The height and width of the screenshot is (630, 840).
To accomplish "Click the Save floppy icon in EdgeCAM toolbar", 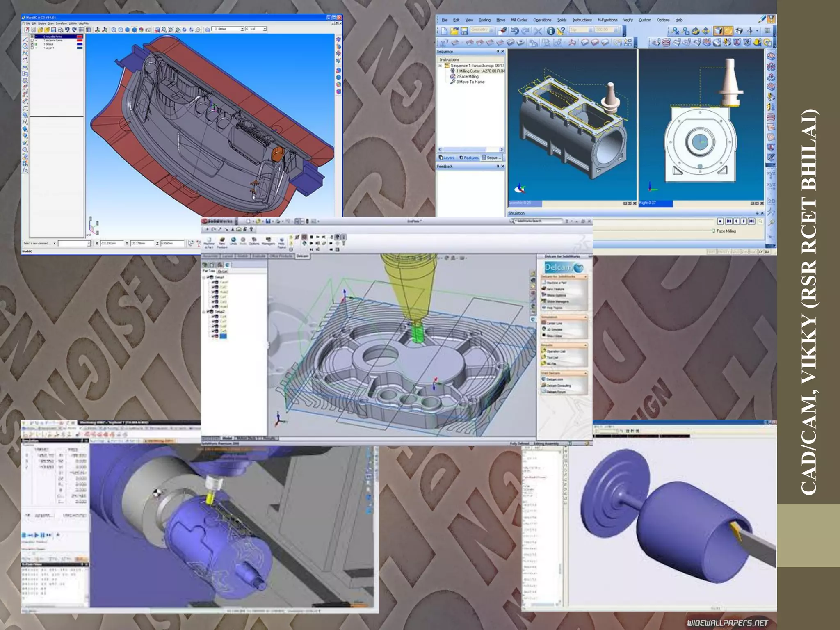I will (x=464, y=31).
